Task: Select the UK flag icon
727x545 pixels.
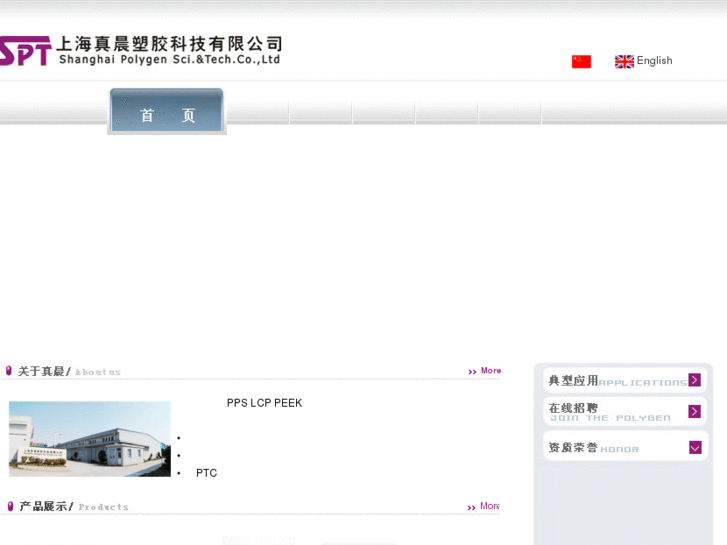Action: coord(624,61)
